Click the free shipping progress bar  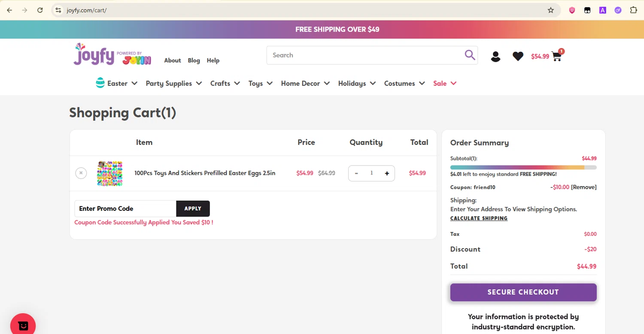[523, 167]
